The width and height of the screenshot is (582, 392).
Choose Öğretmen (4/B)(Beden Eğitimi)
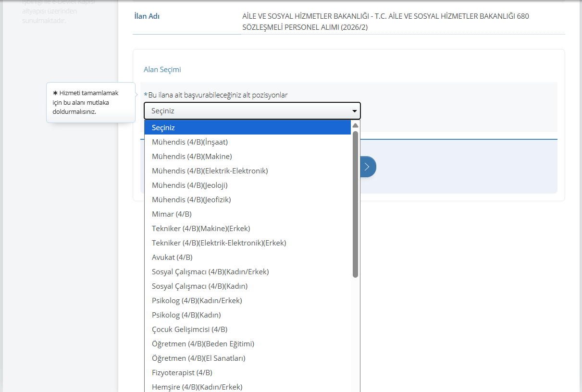pyautogui.click(x=248, y=343)
